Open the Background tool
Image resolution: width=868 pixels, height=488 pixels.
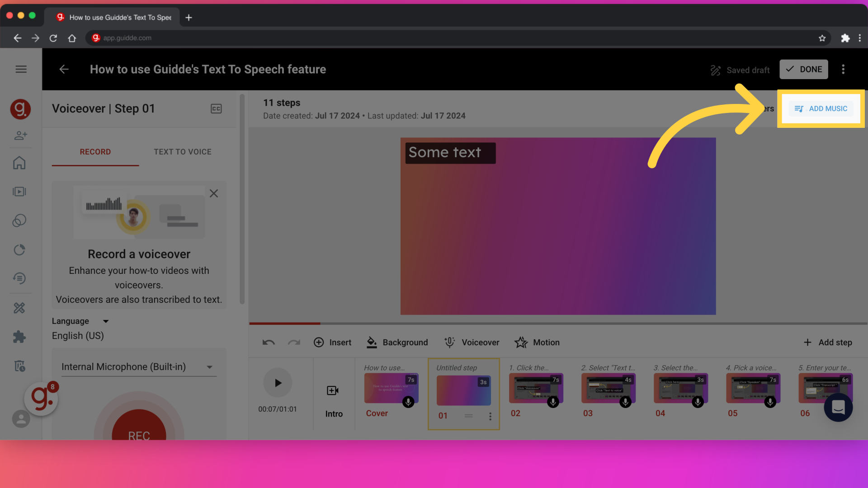pos(397,343)
